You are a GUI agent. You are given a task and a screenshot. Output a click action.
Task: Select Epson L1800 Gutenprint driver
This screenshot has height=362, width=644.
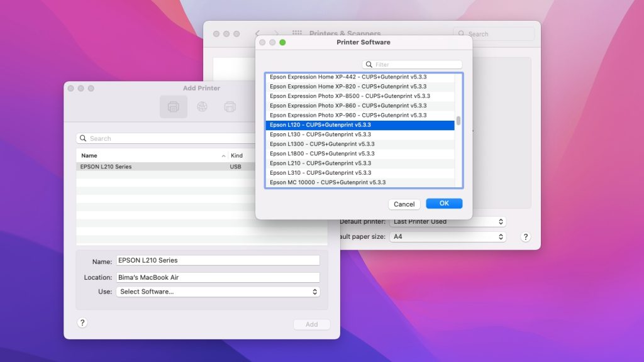360,153
